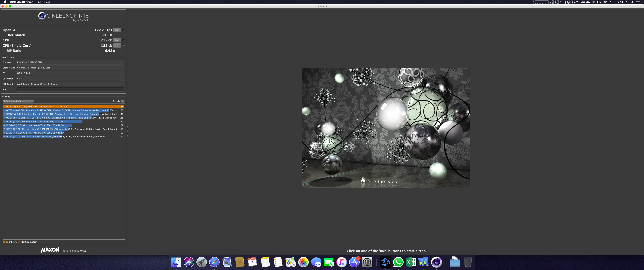Open iStat Menus app in dock
Screen dimensions: 644x270
tap(424, 262)
